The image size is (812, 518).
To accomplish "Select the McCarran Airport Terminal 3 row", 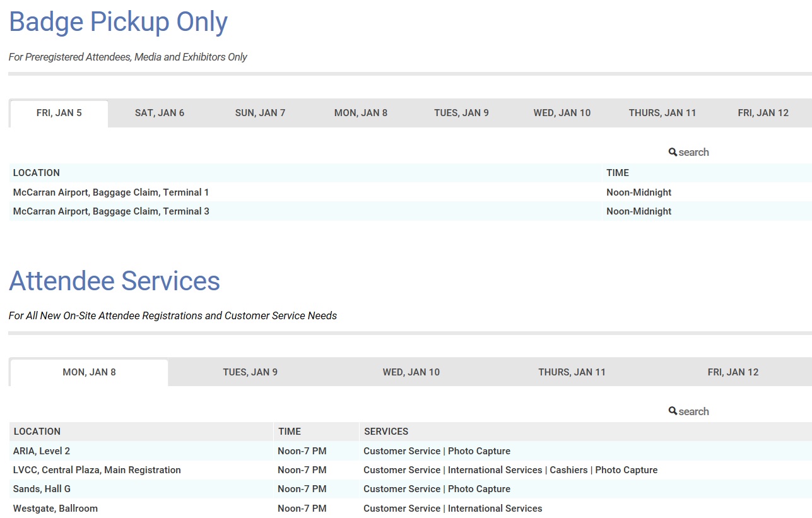I will [x=111, y=211].
